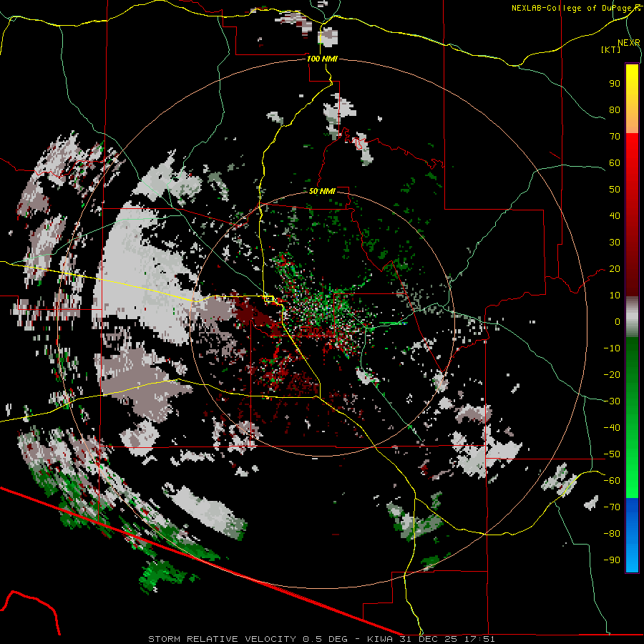Click the 70 value on velocity scale
644x644 pixels.
tap(615, 137)
